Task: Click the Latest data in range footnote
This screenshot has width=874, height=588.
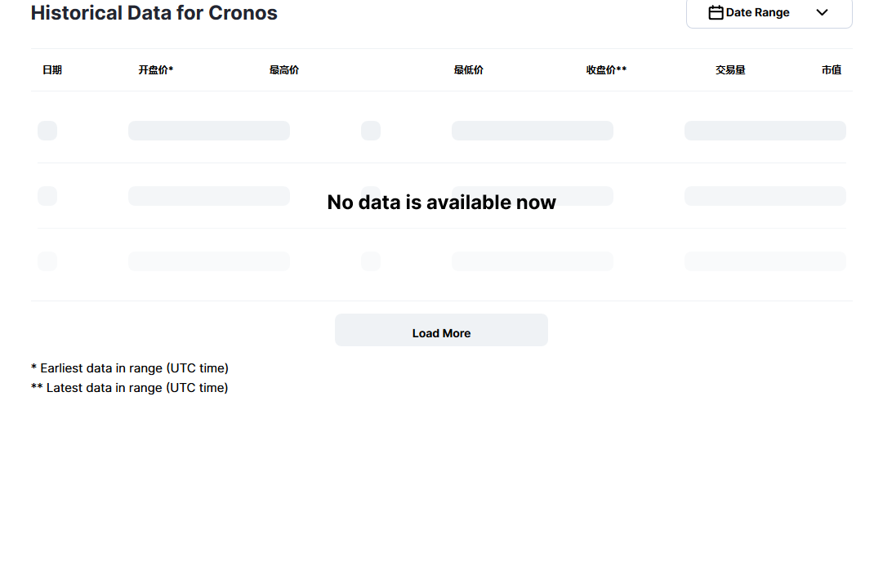Action: click(129, 387)
